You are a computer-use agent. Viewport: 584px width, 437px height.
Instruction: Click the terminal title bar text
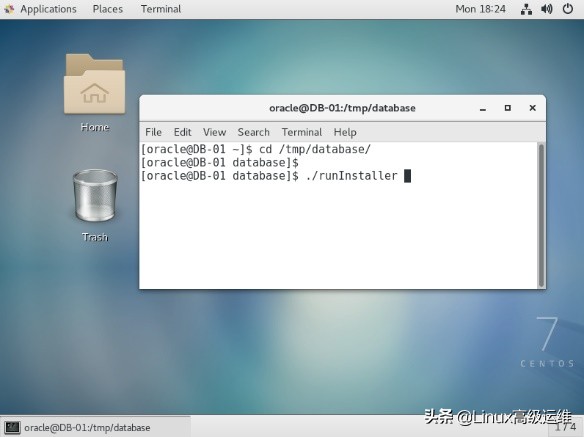(x=342, y=108)
